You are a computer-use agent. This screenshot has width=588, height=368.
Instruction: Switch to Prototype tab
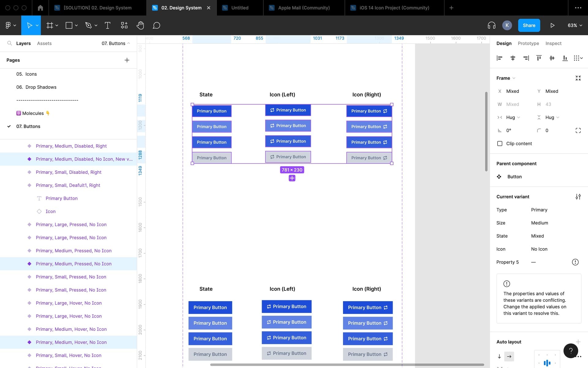[528, 43]
